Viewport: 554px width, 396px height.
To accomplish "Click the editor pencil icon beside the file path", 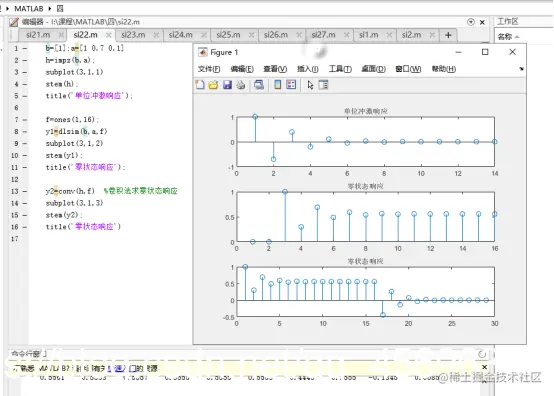I will tap(14, 22).
